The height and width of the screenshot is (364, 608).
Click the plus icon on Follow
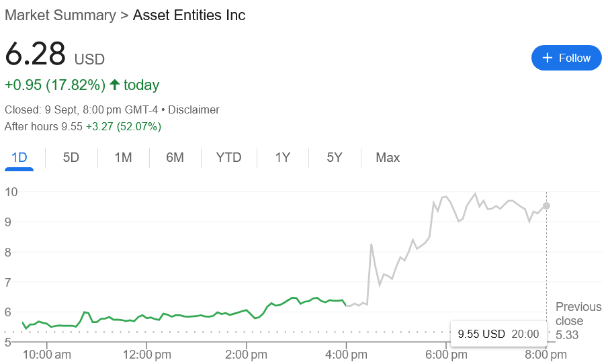coord(548,58)
